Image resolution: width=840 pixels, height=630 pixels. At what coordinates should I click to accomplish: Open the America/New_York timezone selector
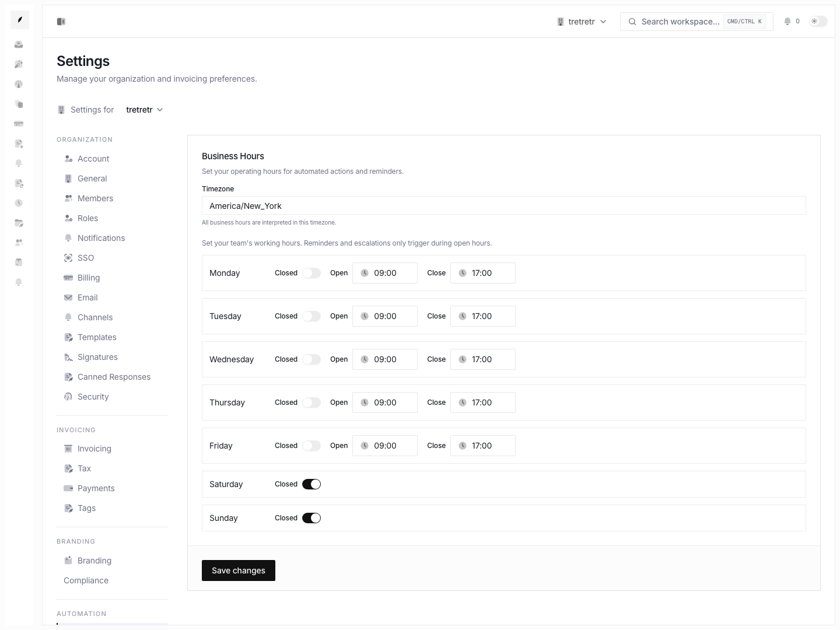point(504,205)
